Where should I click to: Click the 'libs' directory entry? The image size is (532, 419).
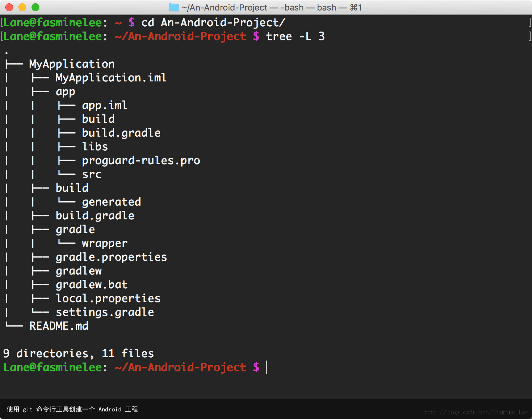95,146
